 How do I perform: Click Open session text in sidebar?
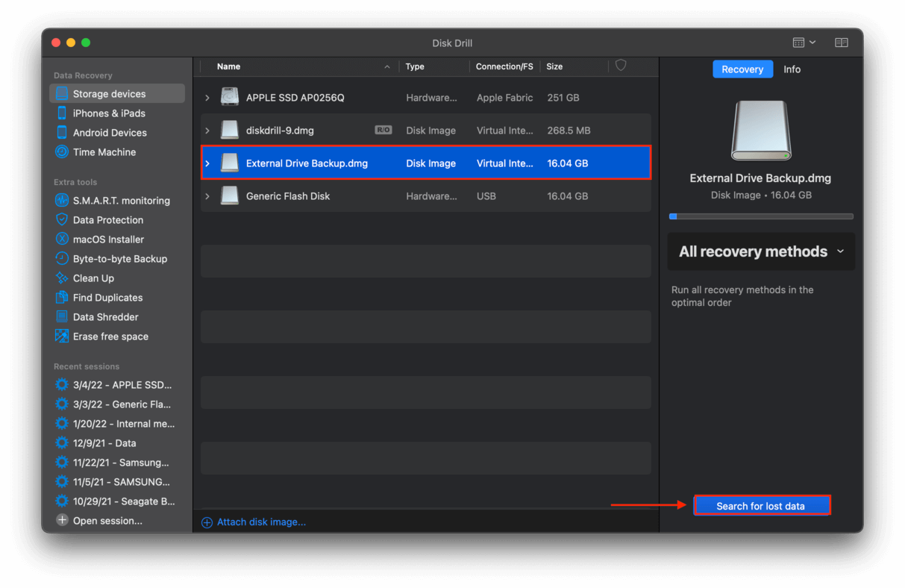click(x=107, y=521)
